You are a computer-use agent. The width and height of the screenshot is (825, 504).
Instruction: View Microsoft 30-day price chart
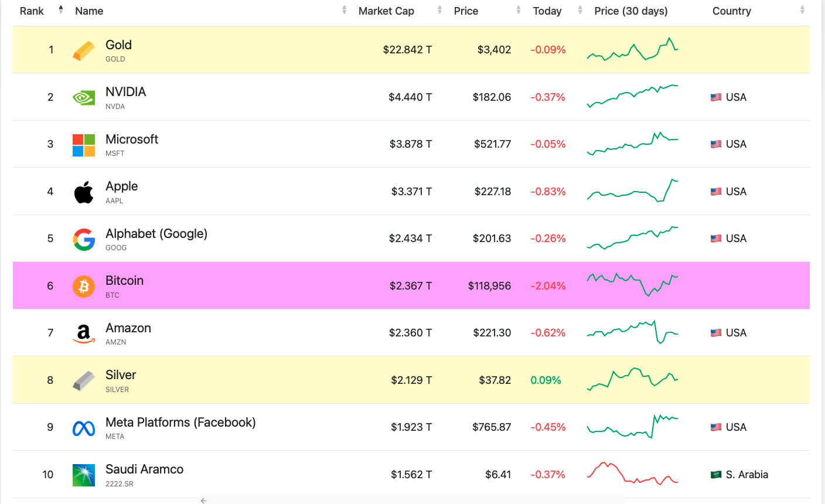pos(633,144)
